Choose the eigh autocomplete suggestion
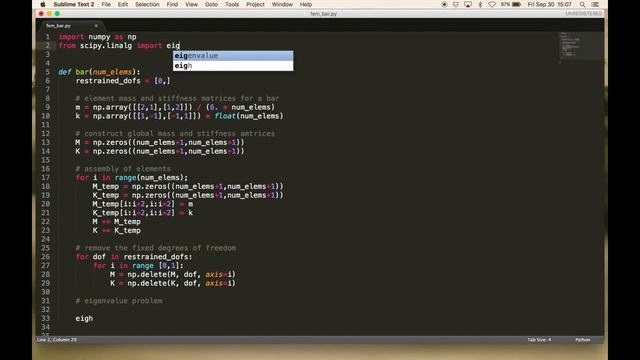Screen dimensions: 640x360 pos(233,66)
